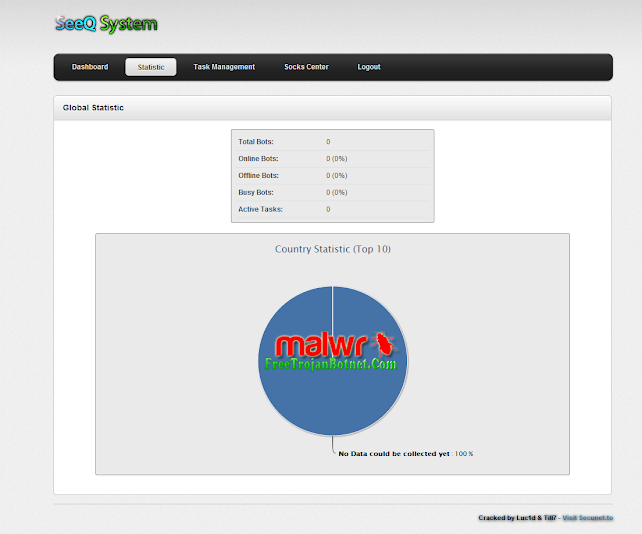Open the Dashboard tab

tap(90, 67)
